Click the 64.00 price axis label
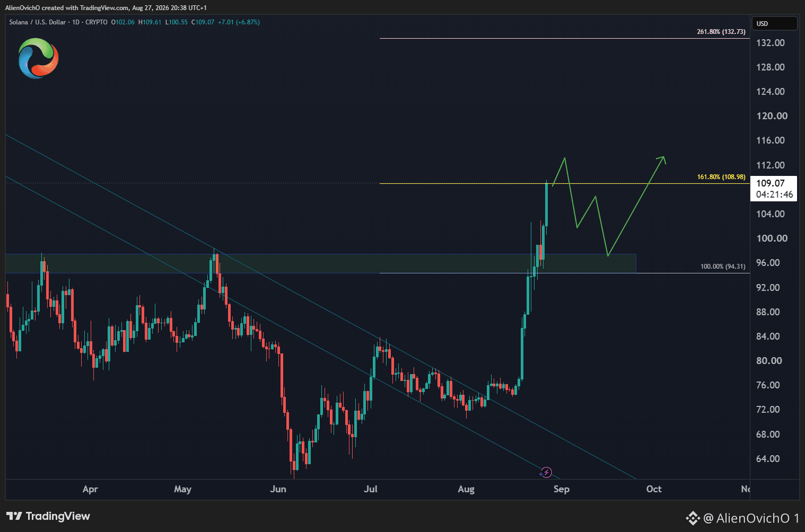805x532 pixels. pos(768,459)
